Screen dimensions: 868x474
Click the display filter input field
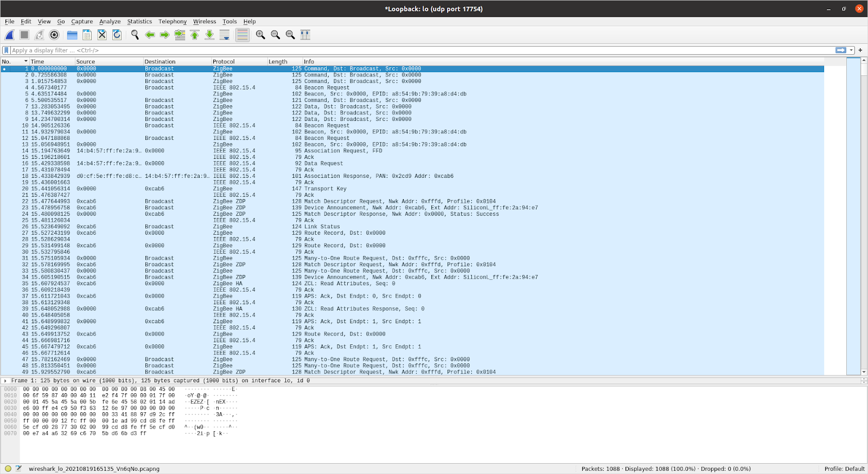click(422, 50)
